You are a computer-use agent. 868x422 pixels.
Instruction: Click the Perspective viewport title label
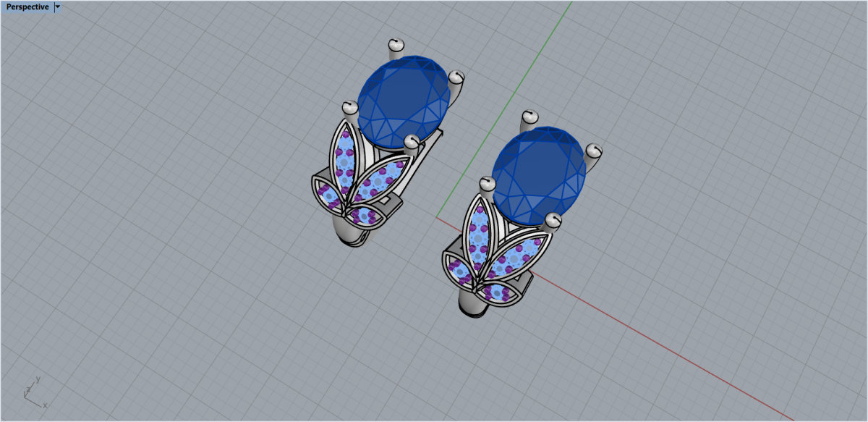point(27,7)
